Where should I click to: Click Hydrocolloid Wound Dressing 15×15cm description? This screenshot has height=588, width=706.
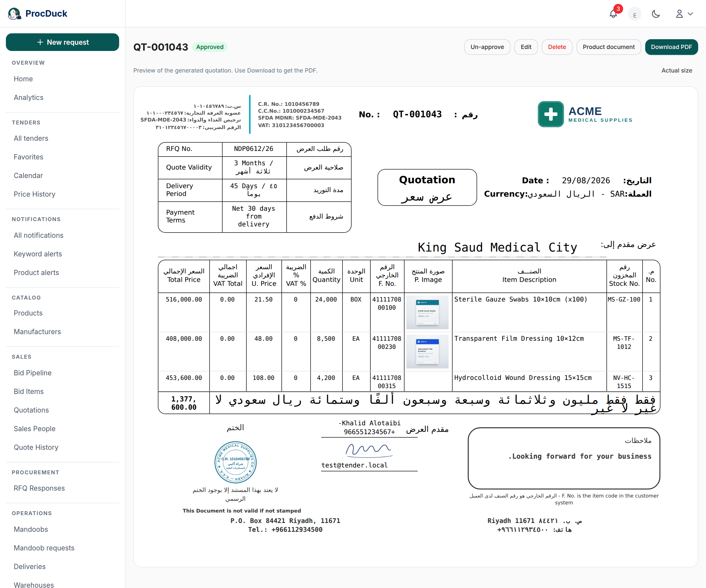[x=523, y=378]
